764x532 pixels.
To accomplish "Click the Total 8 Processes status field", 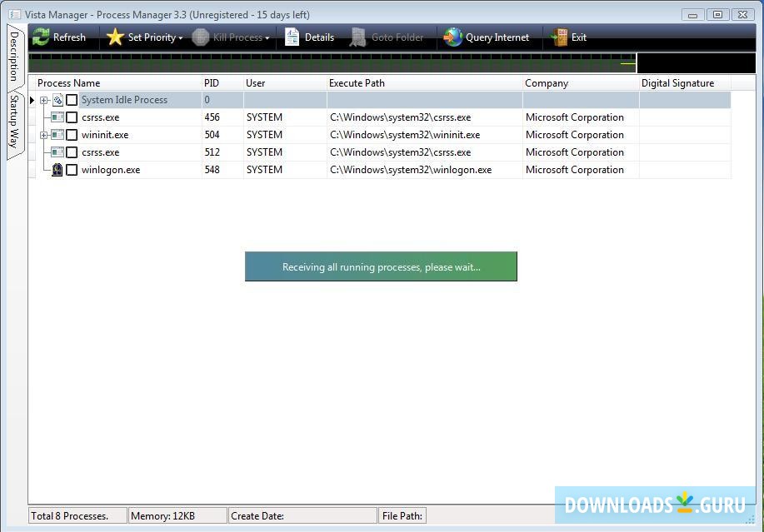I will 75,515.
